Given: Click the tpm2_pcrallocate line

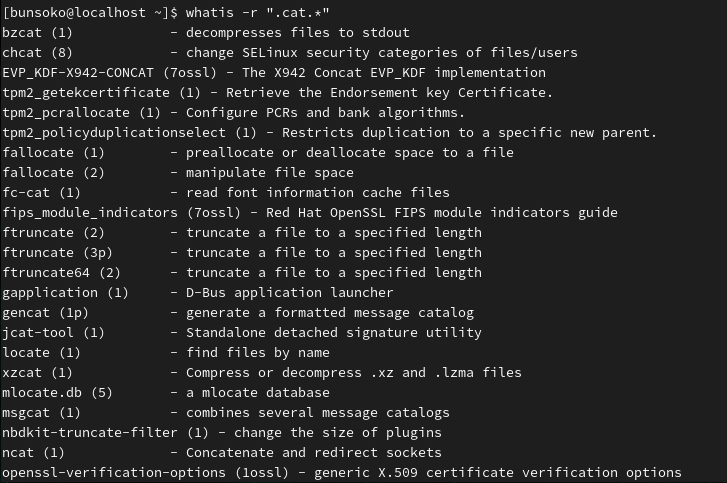Looking at the screenshot, I should click(x=233, y=113).
